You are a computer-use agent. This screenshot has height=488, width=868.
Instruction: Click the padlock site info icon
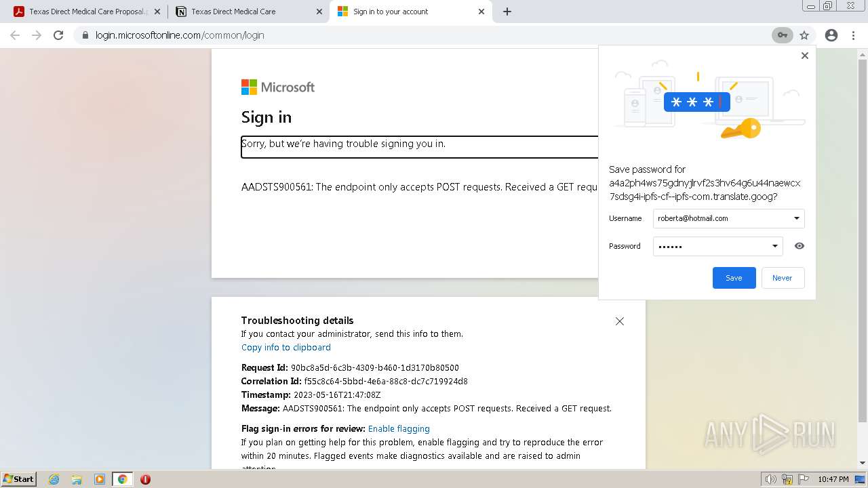[85, 35]
